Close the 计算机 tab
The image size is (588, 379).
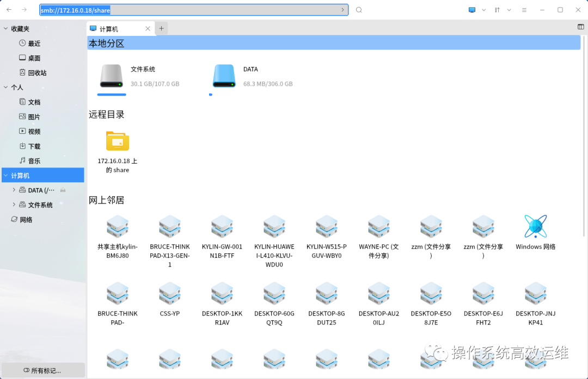[148, 28]
